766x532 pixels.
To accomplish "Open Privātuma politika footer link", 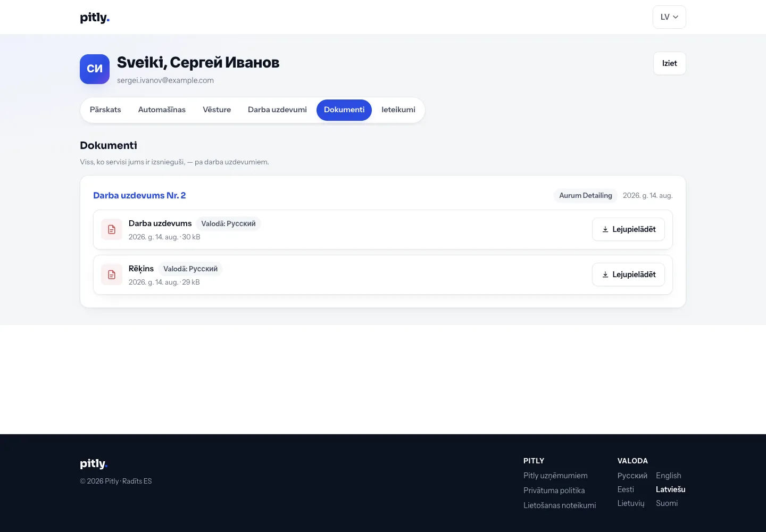I will tap(554, 491).
